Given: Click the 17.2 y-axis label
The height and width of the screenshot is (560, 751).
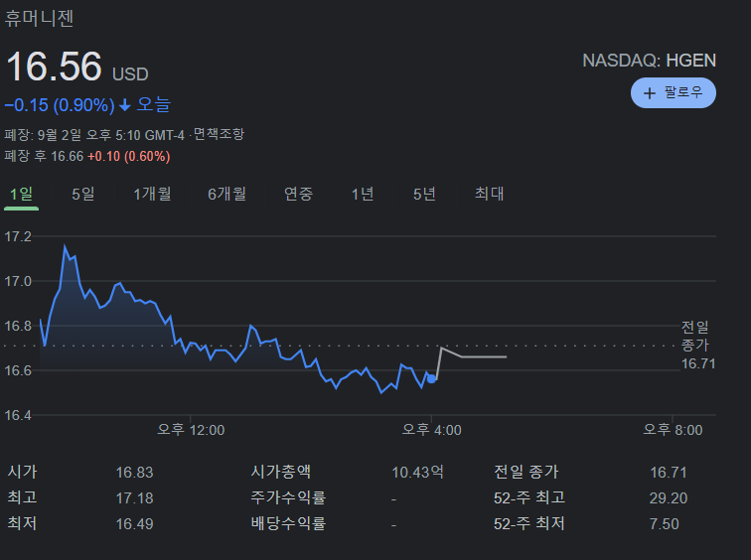Looking at the screenshot, I should click(x=18, y=236).
